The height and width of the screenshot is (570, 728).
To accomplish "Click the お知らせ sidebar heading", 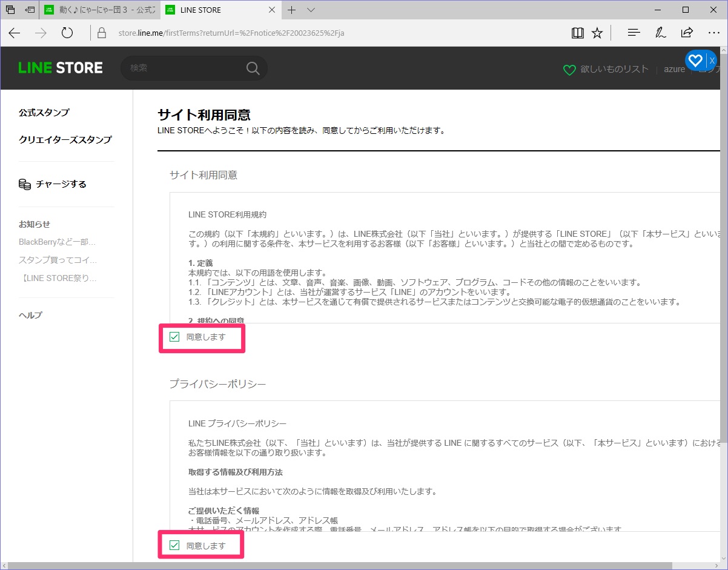I will [x=35, y=224].
